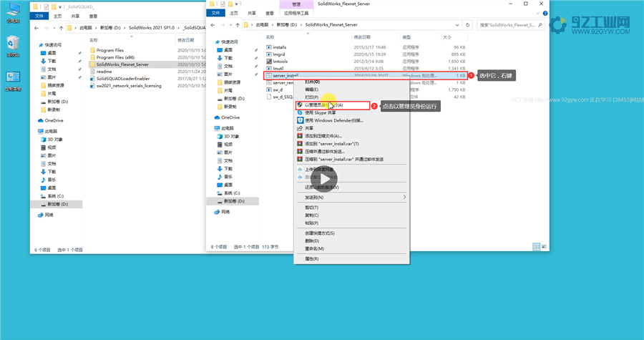Screen dimensions: 644x340
Task: Open the 控制面板 desktop icon
Action: click(13, 81)
